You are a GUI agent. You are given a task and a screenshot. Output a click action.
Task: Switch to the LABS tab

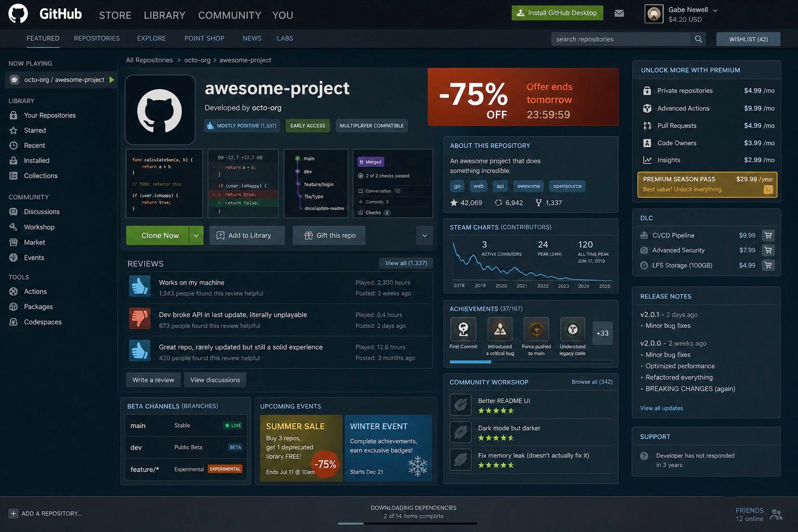285,38
